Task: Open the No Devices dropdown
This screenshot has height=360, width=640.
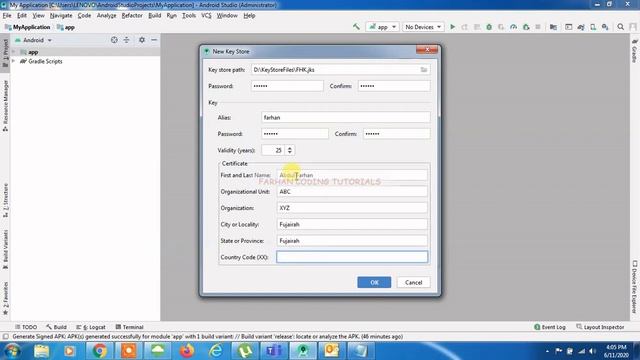Action: (423, 27)
